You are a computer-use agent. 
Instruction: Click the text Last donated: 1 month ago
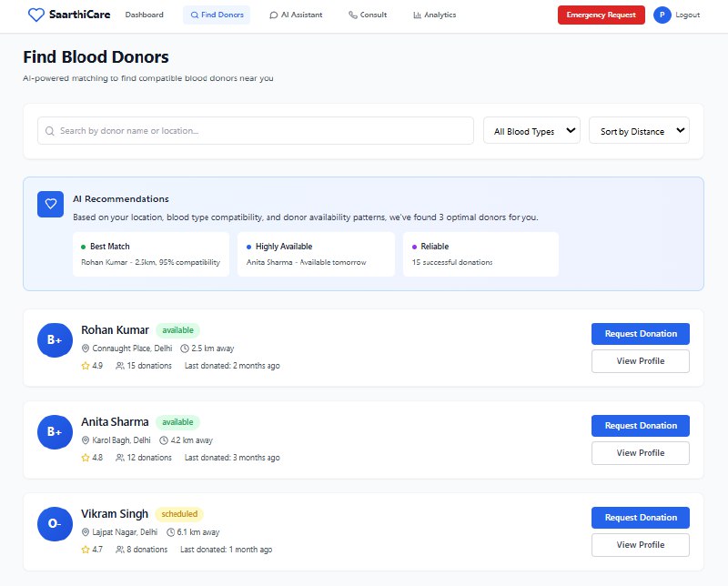pyautogui.click(x=226, y=550)
